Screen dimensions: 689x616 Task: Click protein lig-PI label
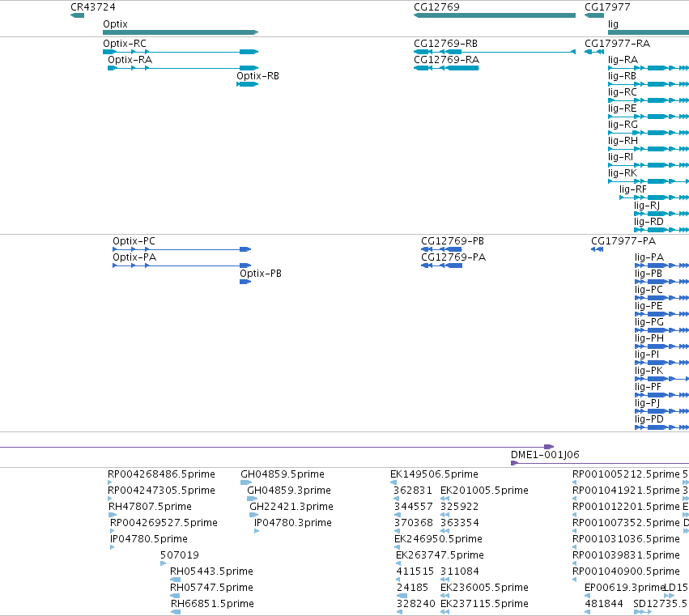tap(647, 355)
